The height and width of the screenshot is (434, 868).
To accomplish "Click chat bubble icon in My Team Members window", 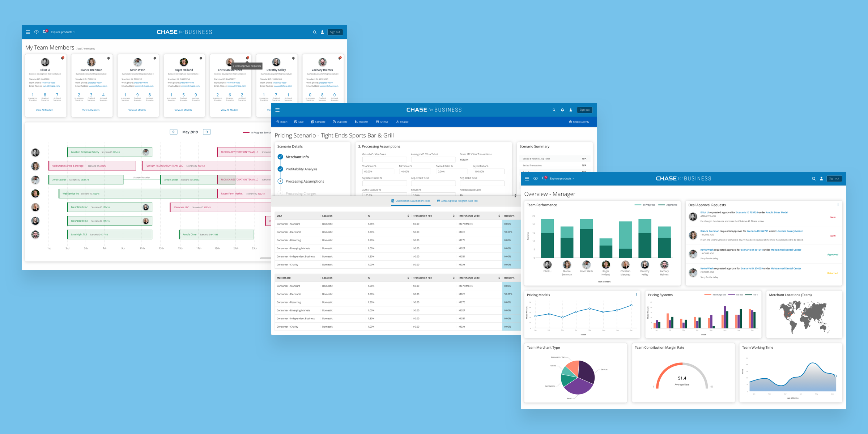I will click(37, 32).
